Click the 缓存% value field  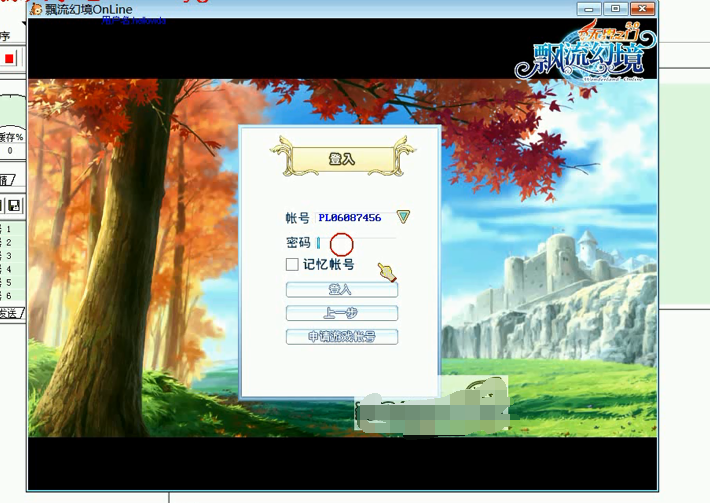pos(10,151)
